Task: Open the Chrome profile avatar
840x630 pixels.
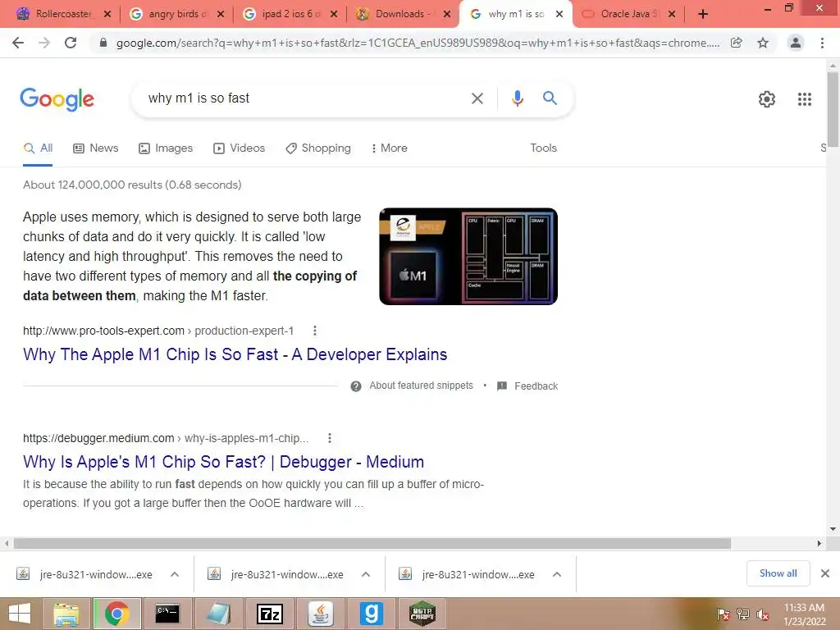Action: [x=796, y=43]
